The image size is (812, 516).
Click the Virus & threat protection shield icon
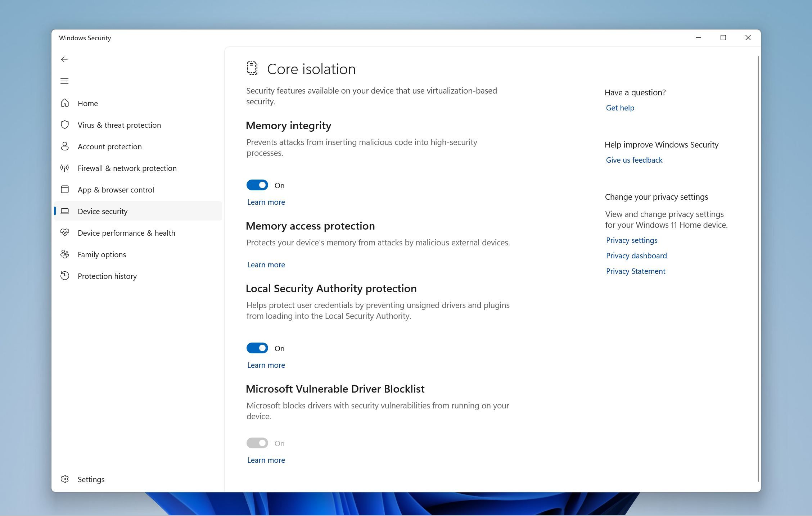coord(65,125)
